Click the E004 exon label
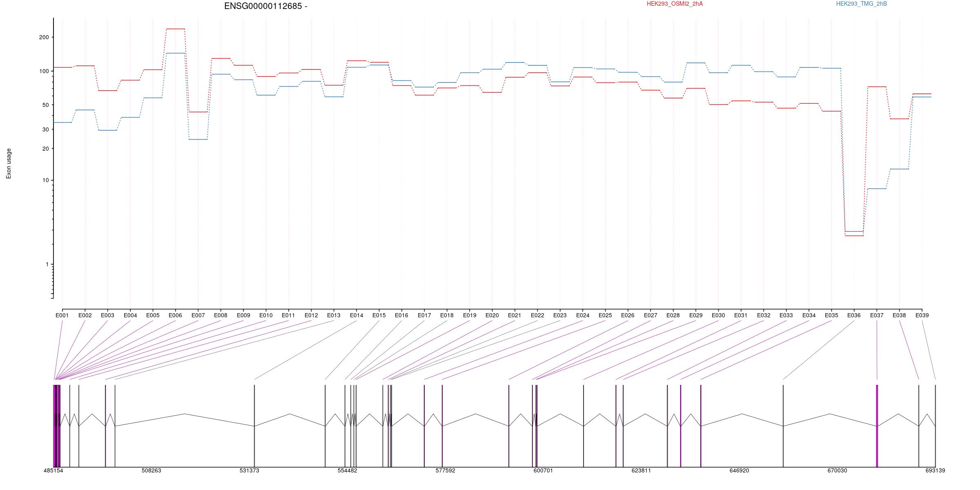The width and height of the screenshot is (980, 490). [x=130, y=315]
